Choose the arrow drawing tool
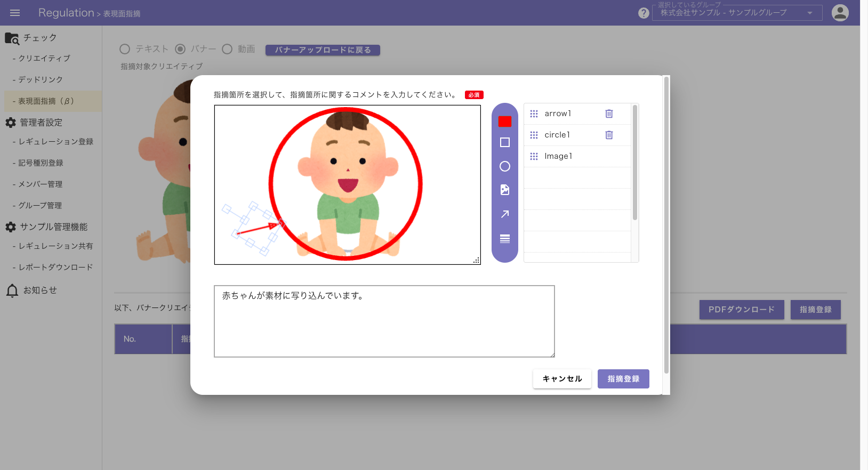Viewport: 868px width, 470px height. (505, 214)
